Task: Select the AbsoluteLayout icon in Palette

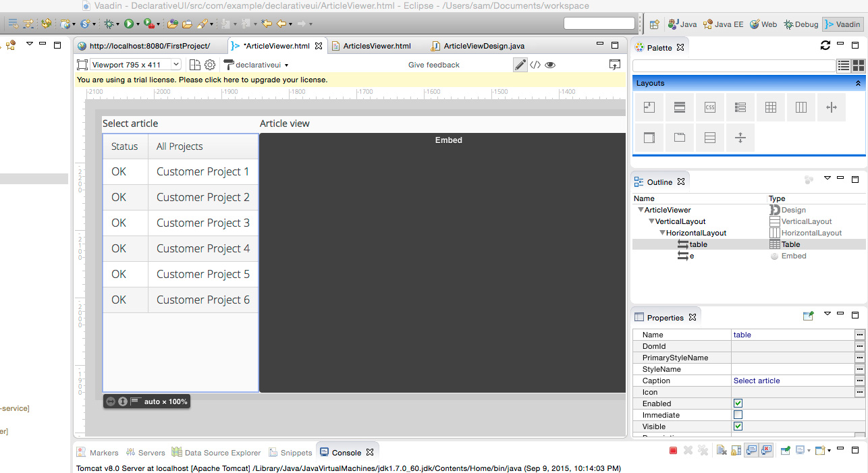Action: coord(649,107)
